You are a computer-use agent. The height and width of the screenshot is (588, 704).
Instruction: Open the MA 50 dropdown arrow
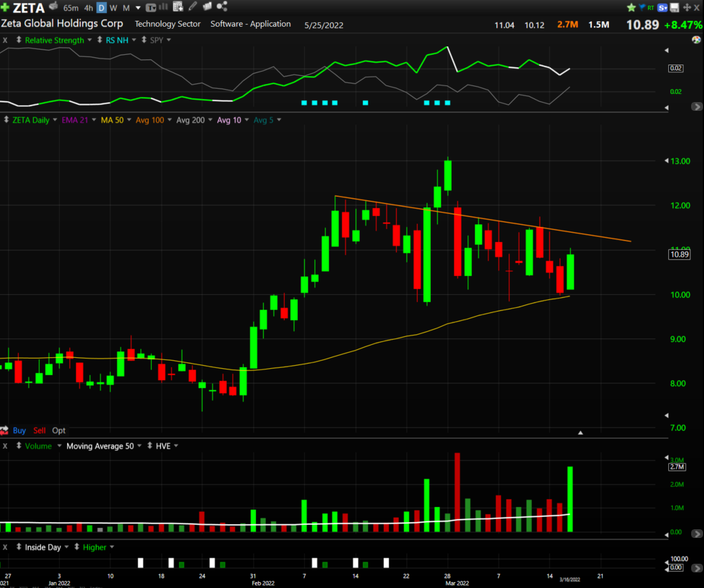tap(129, 120)
